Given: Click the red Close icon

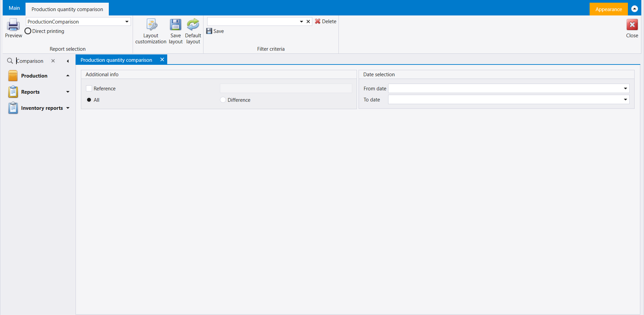Looking at the screenshot, I should [x=632, y=25].
